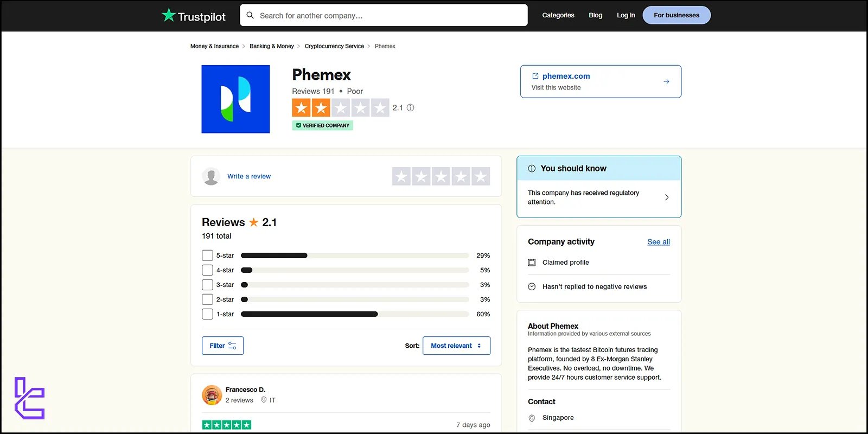Select second star in write review rating
Screen dimensions: 868x434
tap(422, 176)
